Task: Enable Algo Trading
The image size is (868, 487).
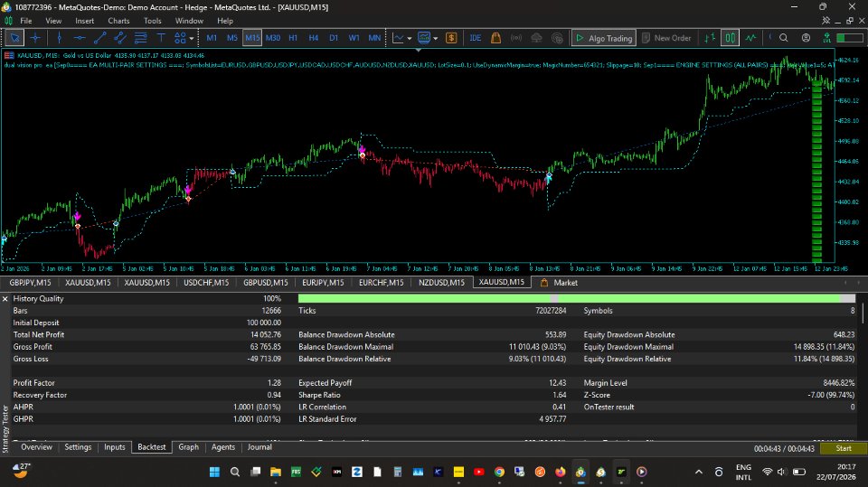Action: click(x=604, y=38)
